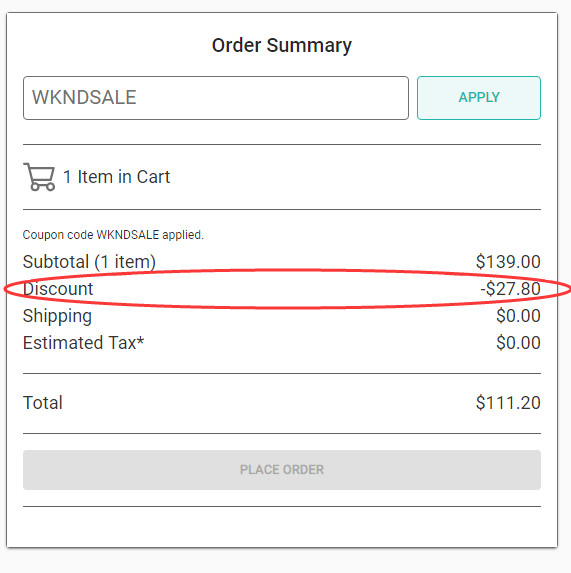Image resolution: width=571 pixels, height=573 pixels.
Task: Click the Shipping label
Action: (57, 316)
